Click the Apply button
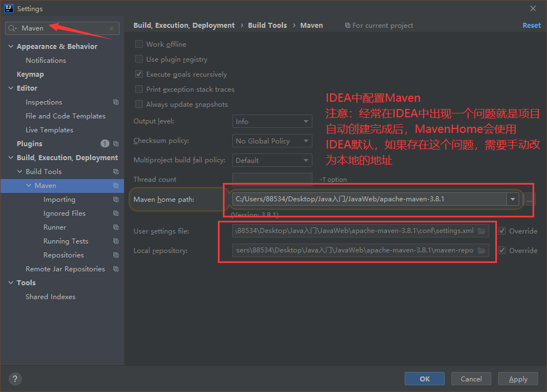 (518, 379)
